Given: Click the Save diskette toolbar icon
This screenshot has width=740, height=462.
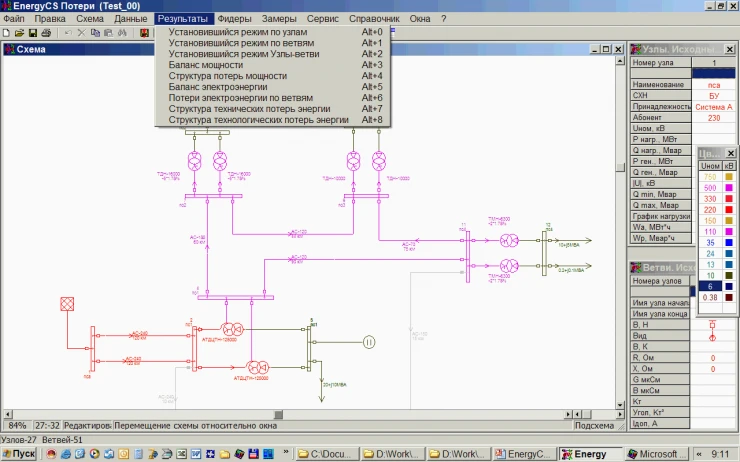Looking at the screenshot, I should click(x=31, y=33).
